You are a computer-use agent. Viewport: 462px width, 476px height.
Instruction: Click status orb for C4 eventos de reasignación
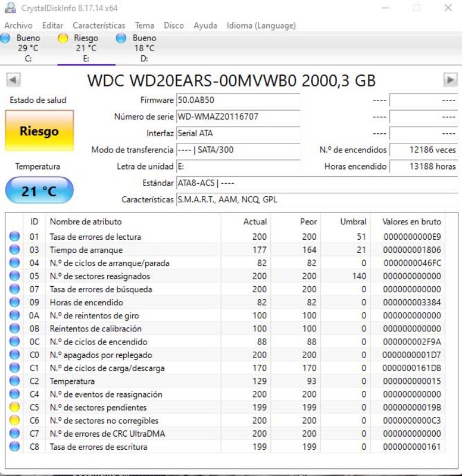click(x=14, y=394)
